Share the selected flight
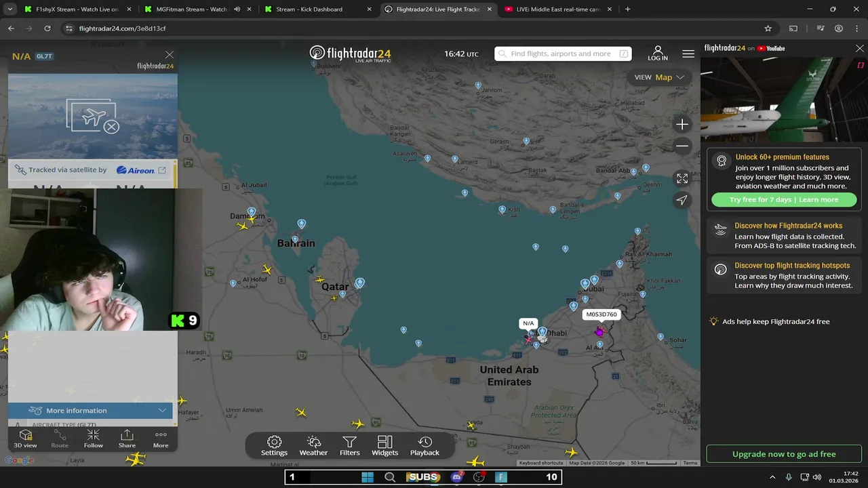This screenshot has height=488, width=868. [127, 439]
